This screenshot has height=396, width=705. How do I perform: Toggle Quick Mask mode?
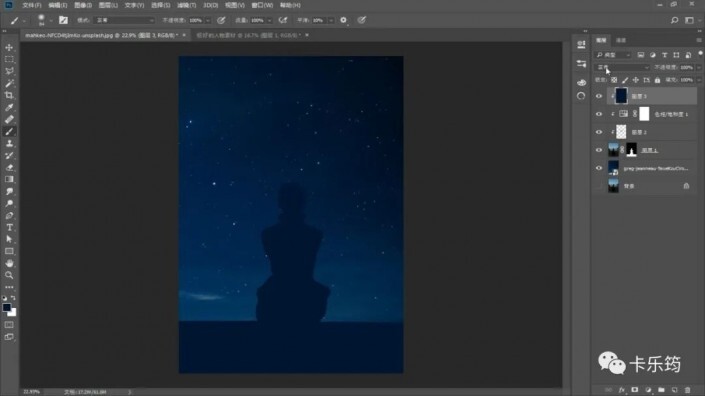point(9,325)
